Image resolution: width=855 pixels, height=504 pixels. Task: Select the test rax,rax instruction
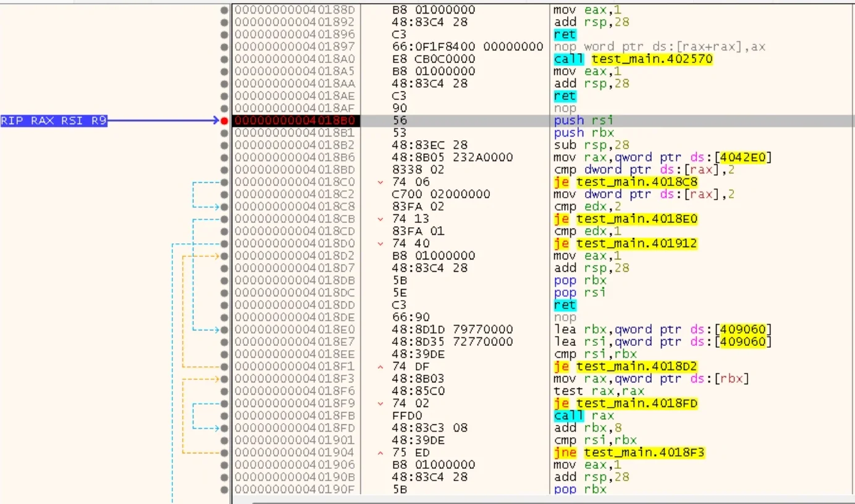click(599, 391)
